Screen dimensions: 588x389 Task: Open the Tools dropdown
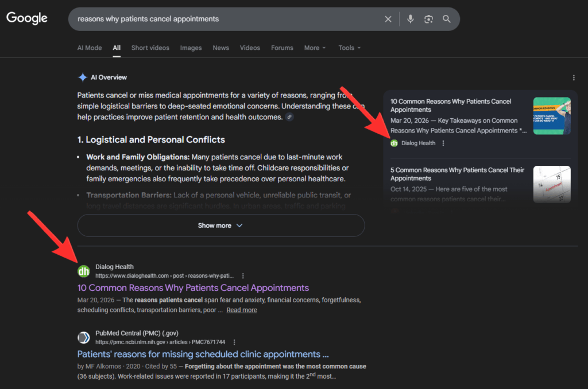pos(349,48)
